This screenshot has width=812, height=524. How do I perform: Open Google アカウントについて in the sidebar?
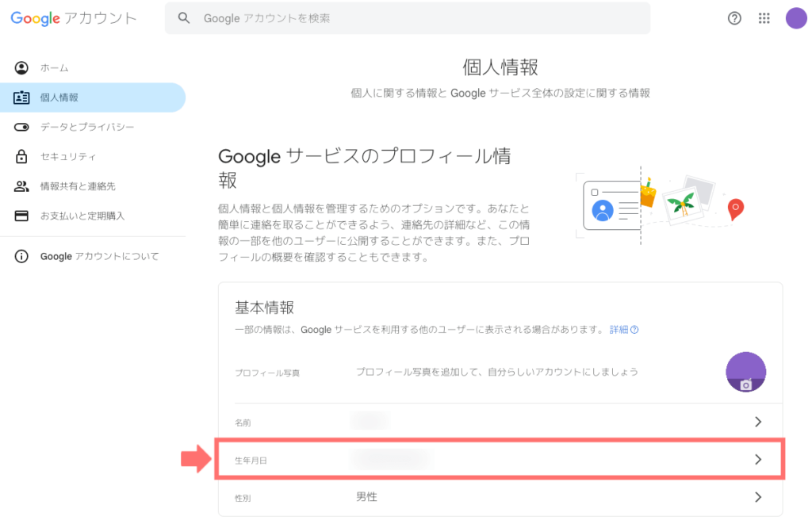pyautogui.click(x=93, y=256)
